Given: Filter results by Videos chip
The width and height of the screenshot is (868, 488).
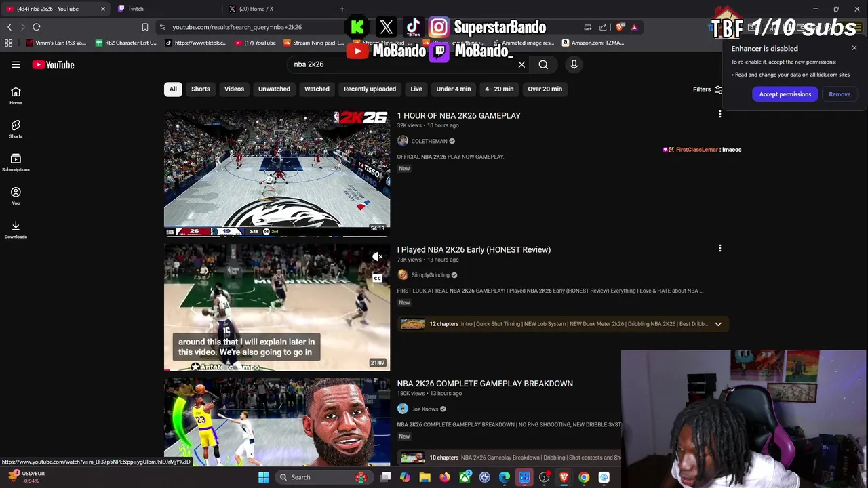Looking at the screenshot, I should click(234, 89).
